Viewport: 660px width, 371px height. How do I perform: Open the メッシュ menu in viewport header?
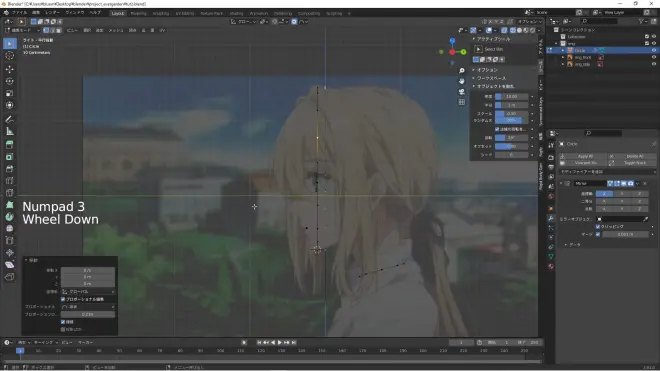[x=116, y=30]
